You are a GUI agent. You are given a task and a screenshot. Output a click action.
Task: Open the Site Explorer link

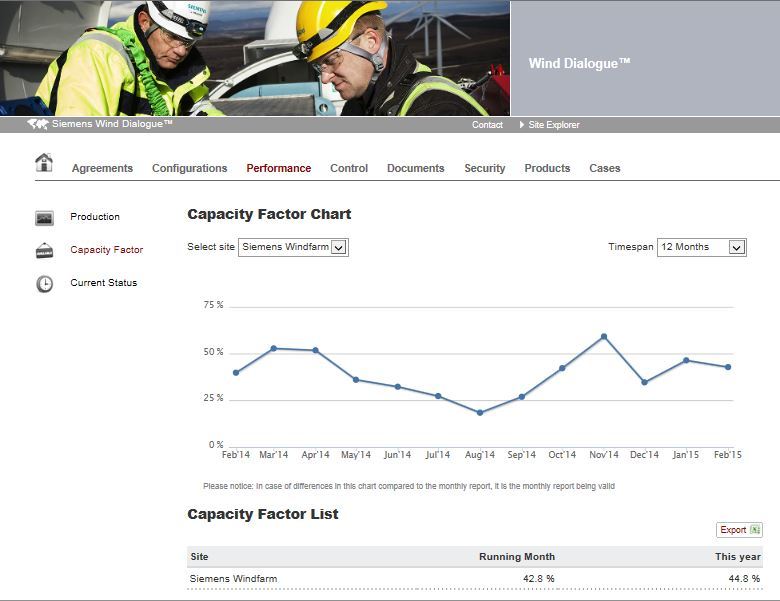coord(554,125)
